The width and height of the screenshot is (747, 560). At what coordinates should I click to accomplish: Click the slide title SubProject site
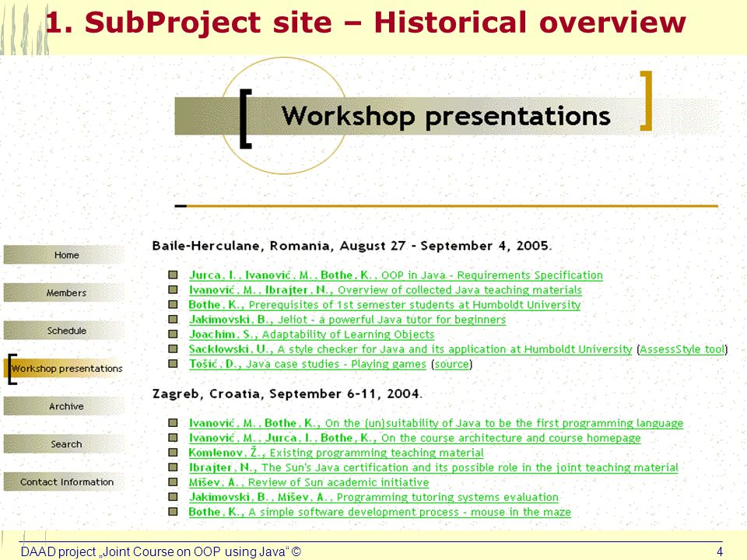click(366, 23)
